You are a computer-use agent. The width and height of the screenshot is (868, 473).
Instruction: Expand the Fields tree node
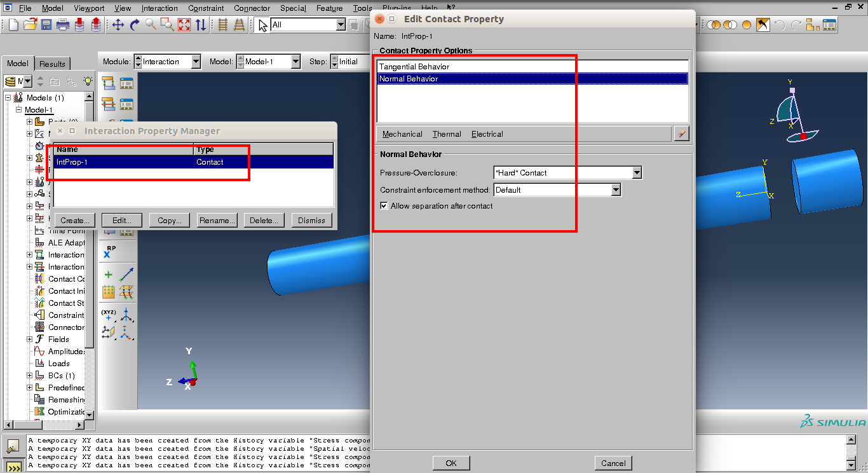point(29,339)
